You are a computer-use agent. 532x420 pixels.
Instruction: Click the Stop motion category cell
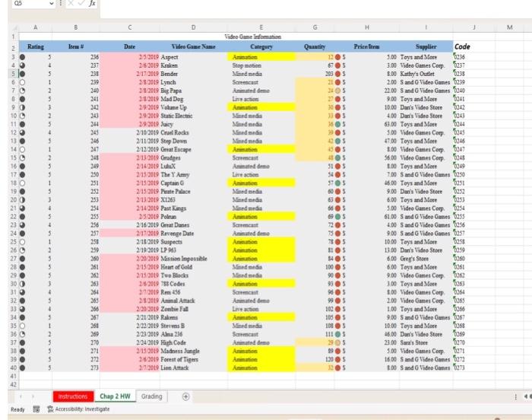pyautogui.click(x=261, y=65)
